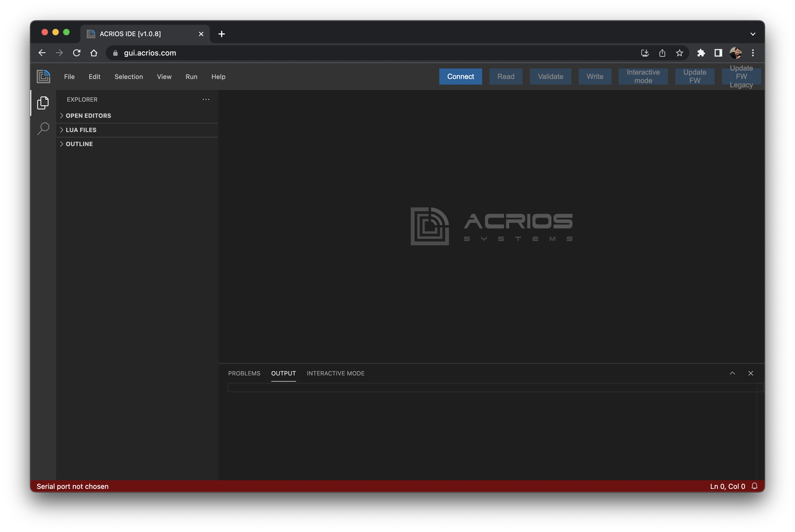The width and height of the screenshot is (795, 532).
Task: Open the File menu
Action: pyautogui.click(x=69, y=77)
